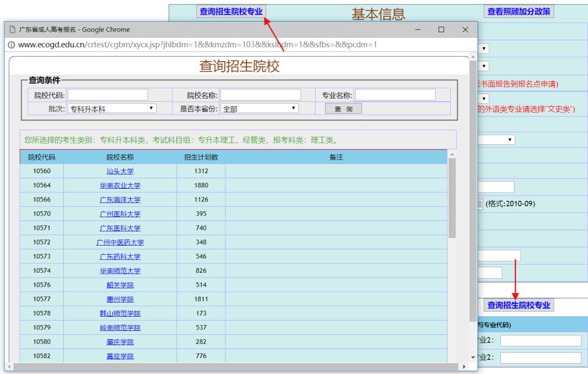This screenshot has height=374, width=588.
Task: Open the 华南农业大学 link
Action: coord(120,186)
